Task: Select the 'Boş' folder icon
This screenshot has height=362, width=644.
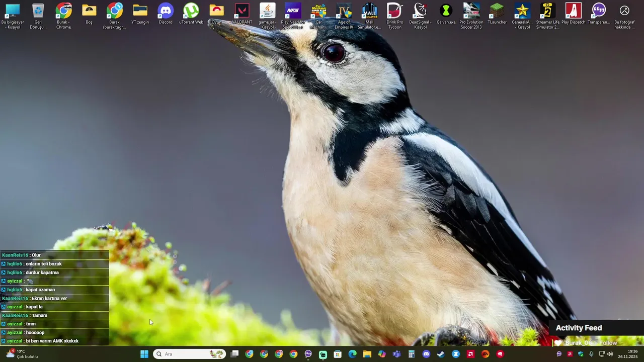Action: tap(89, 14)
